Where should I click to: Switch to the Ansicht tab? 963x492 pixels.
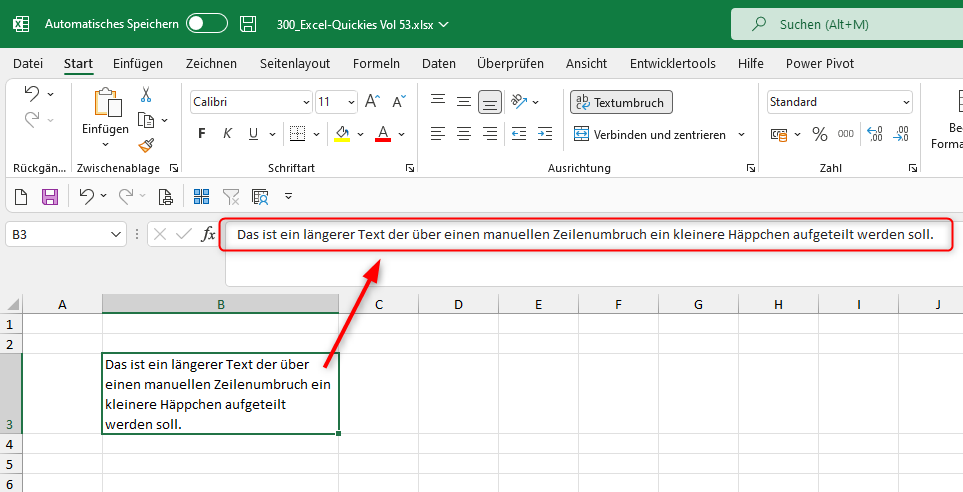click(x=586, y=63)
